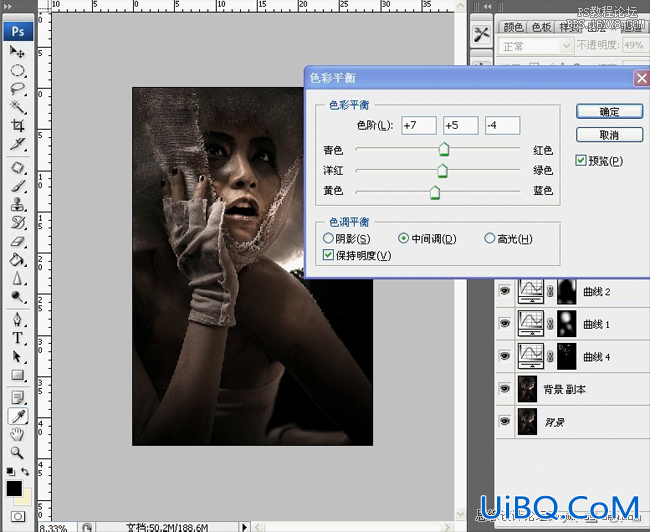Select the Hand tool
Viewport: 650px width, 532px height.
click(17, 434)
